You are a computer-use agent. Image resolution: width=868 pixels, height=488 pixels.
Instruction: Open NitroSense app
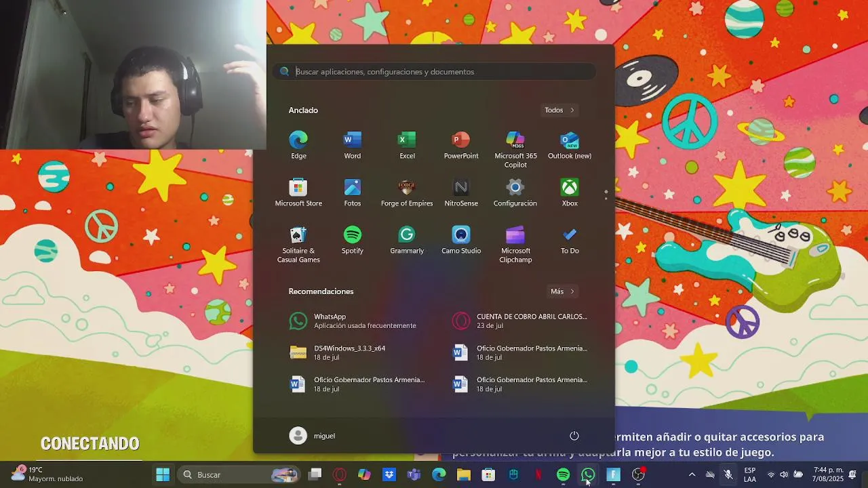pos(461,193)
